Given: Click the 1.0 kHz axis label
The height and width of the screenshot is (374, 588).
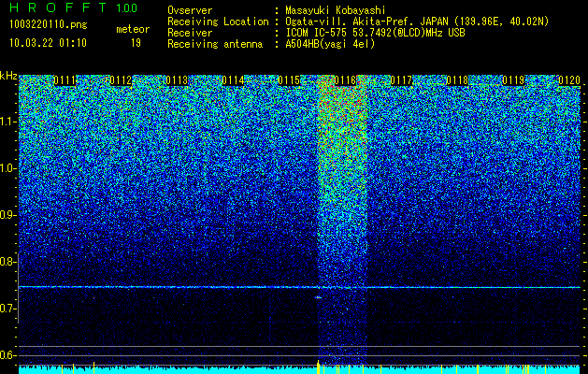Looking at the screenshot, I should [x=7, y=168].
